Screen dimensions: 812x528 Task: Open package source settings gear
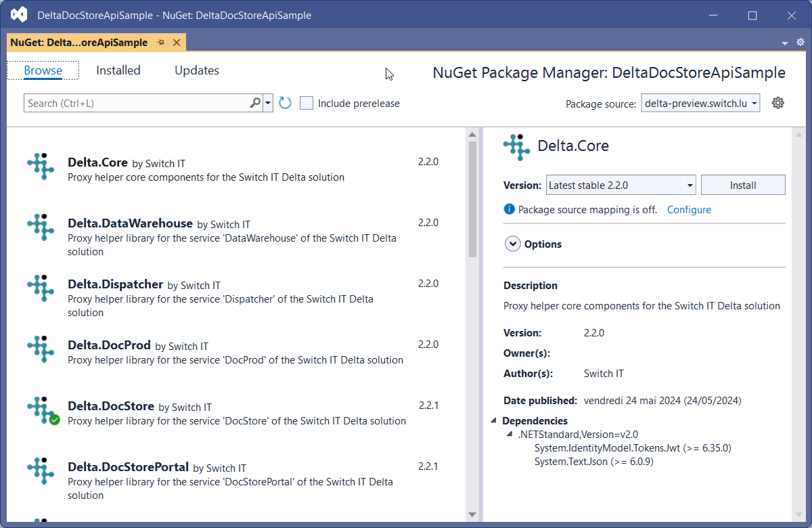(x=778, y=103)
